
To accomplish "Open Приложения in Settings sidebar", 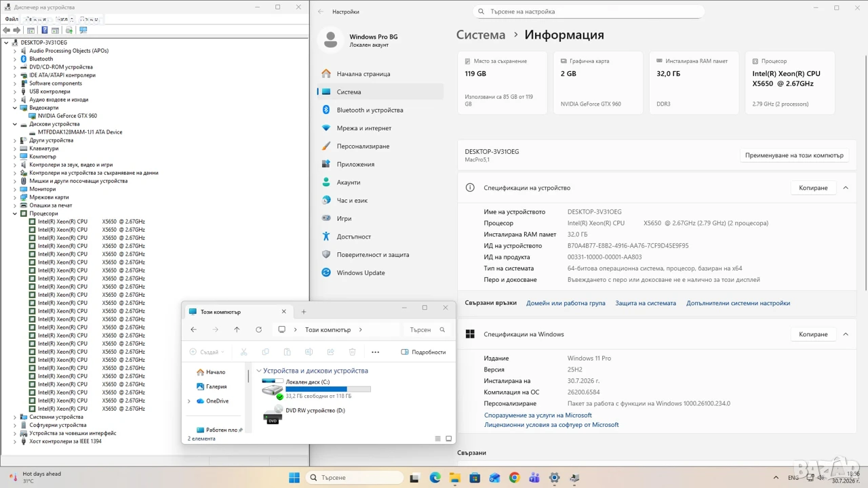I will (x=380, y=164).
